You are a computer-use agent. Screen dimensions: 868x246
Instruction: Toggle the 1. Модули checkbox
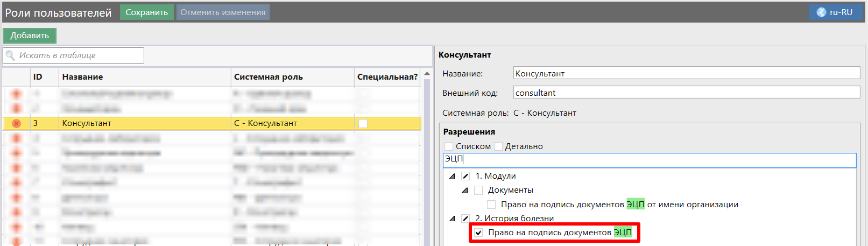(x=465, y=176)
